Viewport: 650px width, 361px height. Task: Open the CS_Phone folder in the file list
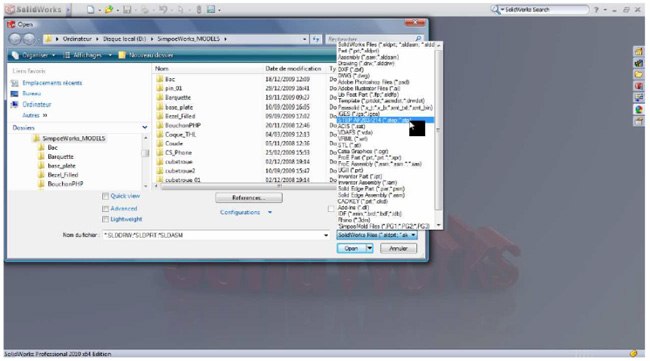tap(178, 153)
